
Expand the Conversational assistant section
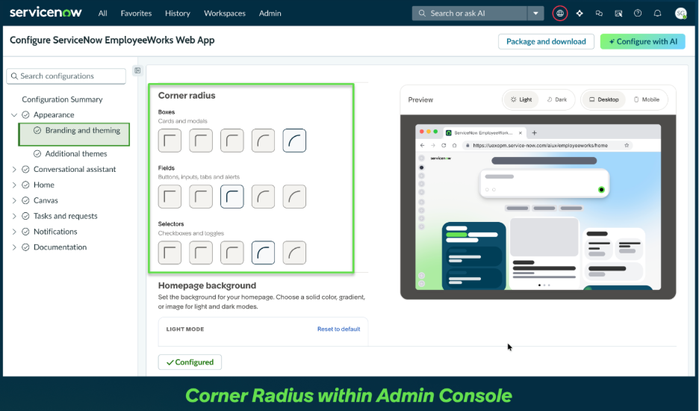click(x=14, y=169)
